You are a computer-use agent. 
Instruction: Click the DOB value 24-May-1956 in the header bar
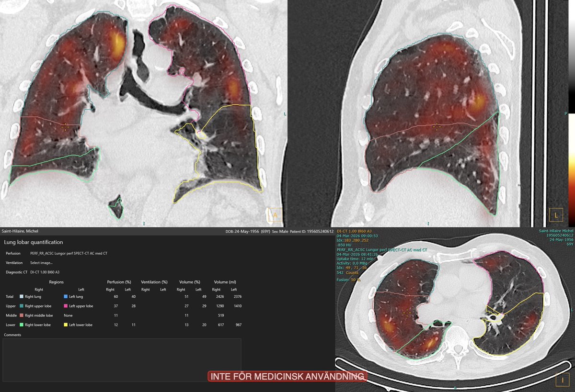point(247,232)
